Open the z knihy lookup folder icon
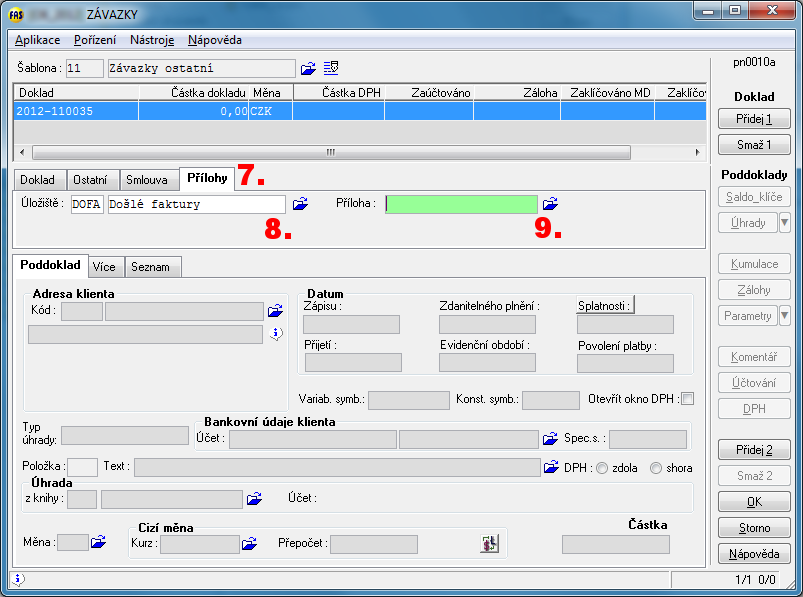803x597 pixels. pos(254,499)
